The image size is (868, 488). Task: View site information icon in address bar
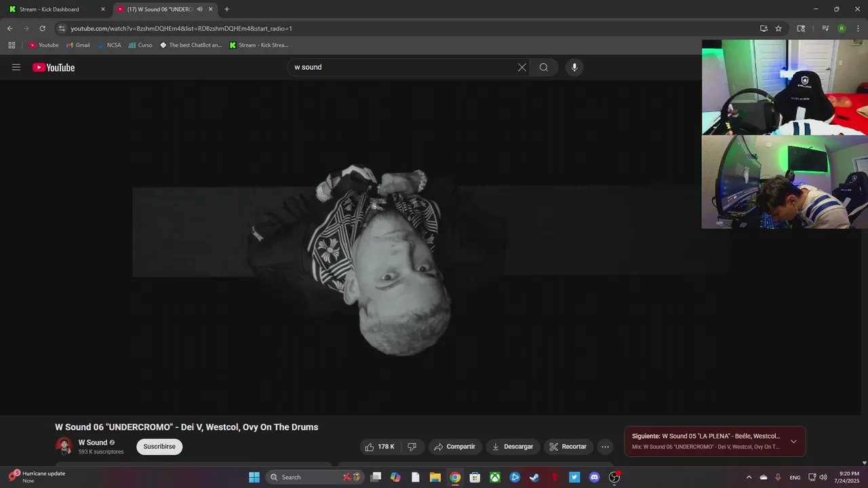click(62, 28)
